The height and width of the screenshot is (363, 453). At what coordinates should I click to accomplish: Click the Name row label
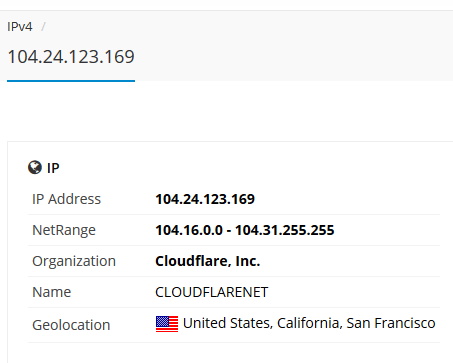[x=52, y=292]
